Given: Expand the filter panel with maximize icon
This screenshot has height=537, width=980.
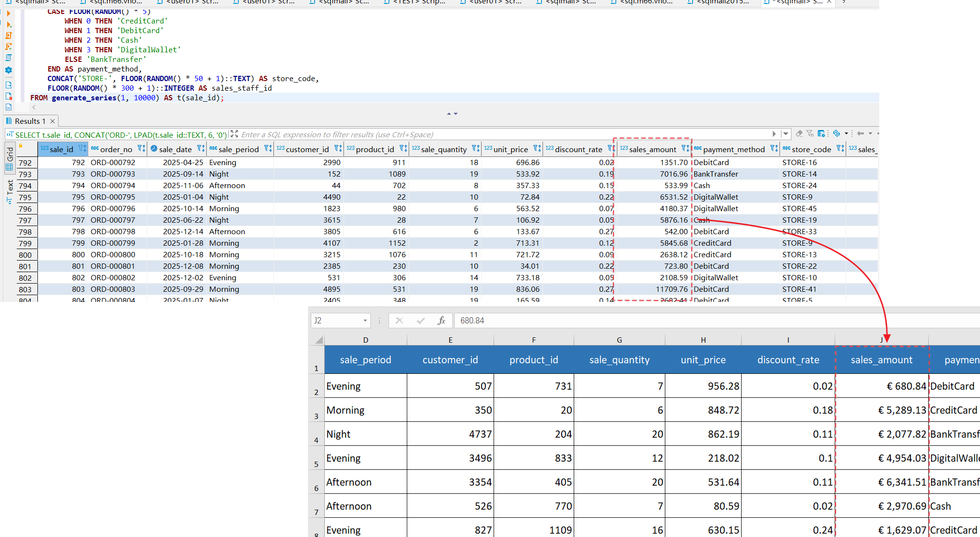Looking at the screenshot, I should [x=234, y=134].
